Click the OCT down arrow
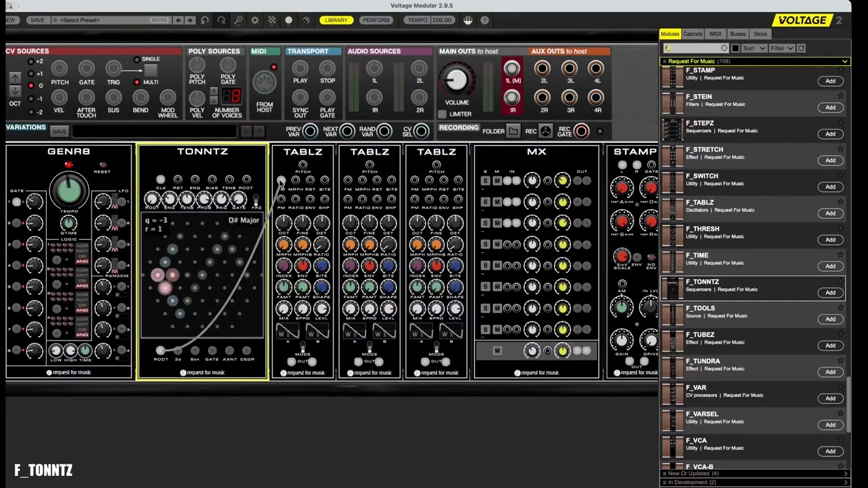 click(14, 92)
